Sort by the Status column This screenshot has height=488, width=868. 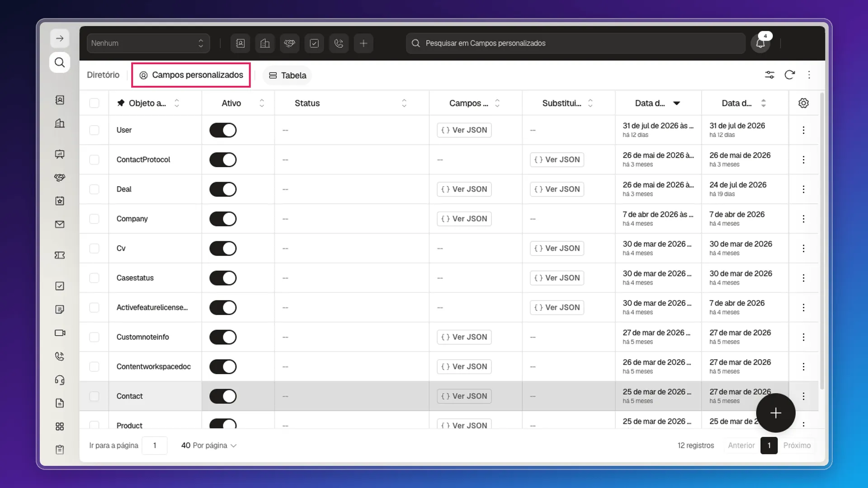pos(404,103)
